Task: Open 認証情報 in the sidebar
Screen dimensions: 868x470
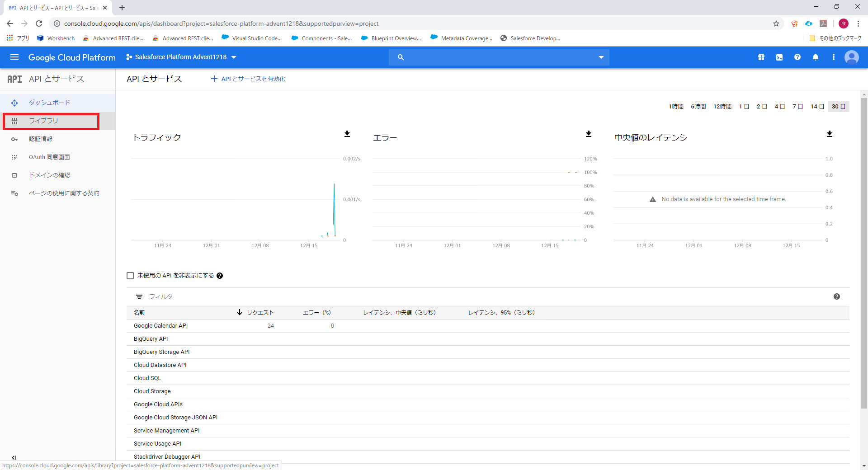Action: coord(58,139)
